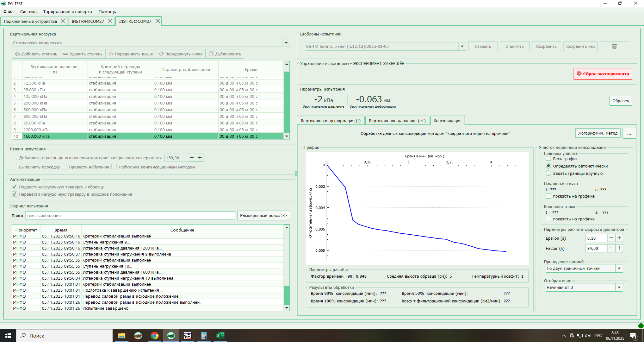Close the Подключенные устройства tab

click(63, 21)
